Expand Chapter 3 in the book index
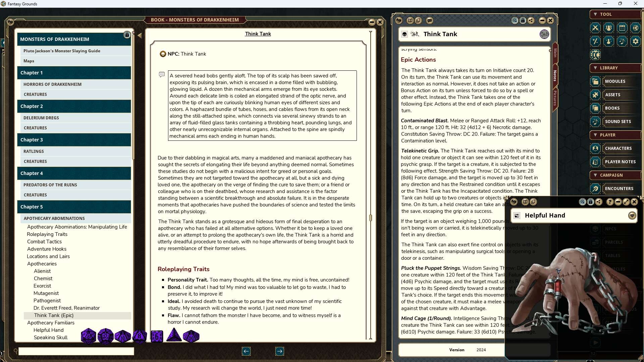Viewport: 644px width, 362px height. click(x=74, y=140)
